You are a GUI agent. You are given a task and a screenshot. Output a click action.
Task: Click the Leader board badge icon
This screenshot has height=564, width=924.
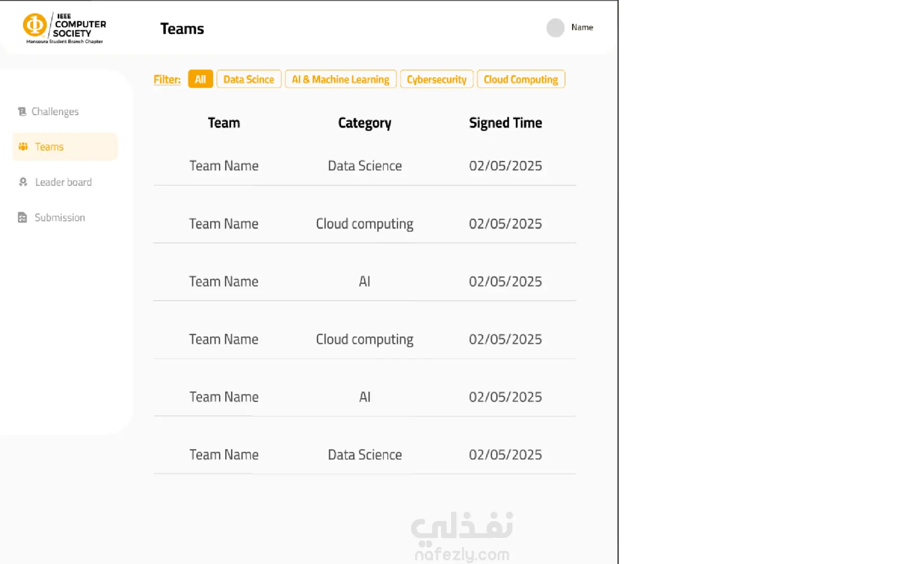pyautogui.click(x=23, y=182)
